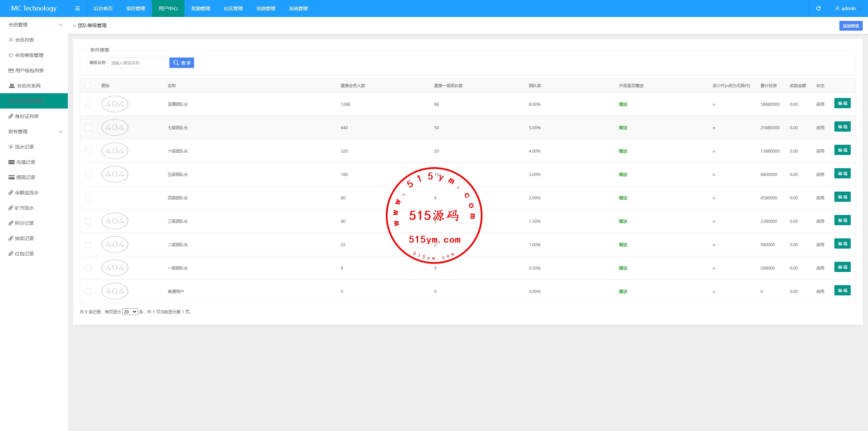This screenshot has width=868, height=431.
Task: Click the star icon for 会员等级管理
Action: 11,55
